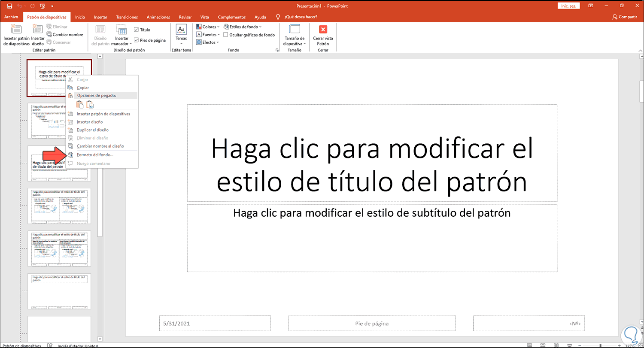
Task: Open Tamaño de diapositiva dropdown
Action: pyautogui.click(x=295, y=35)
